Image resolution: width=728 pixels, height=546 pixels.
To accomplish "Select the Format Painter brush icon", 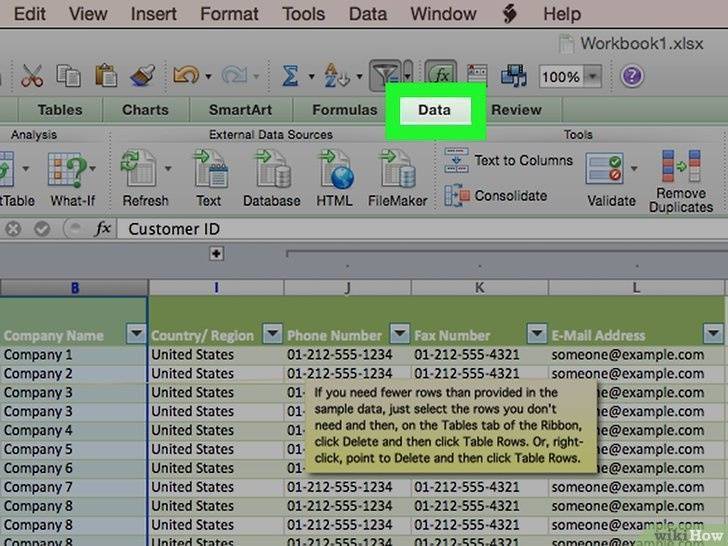I will click(x=141, y=76).
